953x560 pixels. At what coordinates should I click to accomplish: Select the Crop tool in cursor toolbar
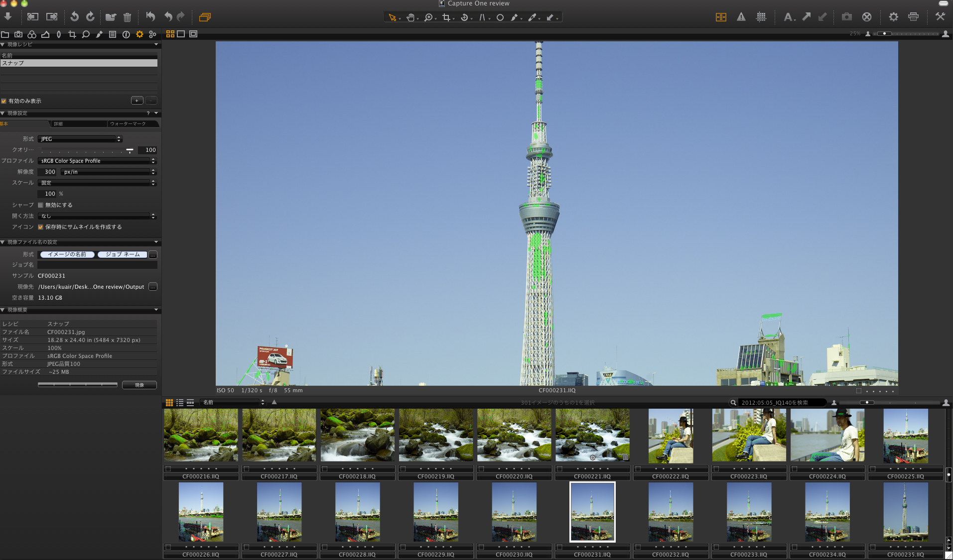pos(446,17)
